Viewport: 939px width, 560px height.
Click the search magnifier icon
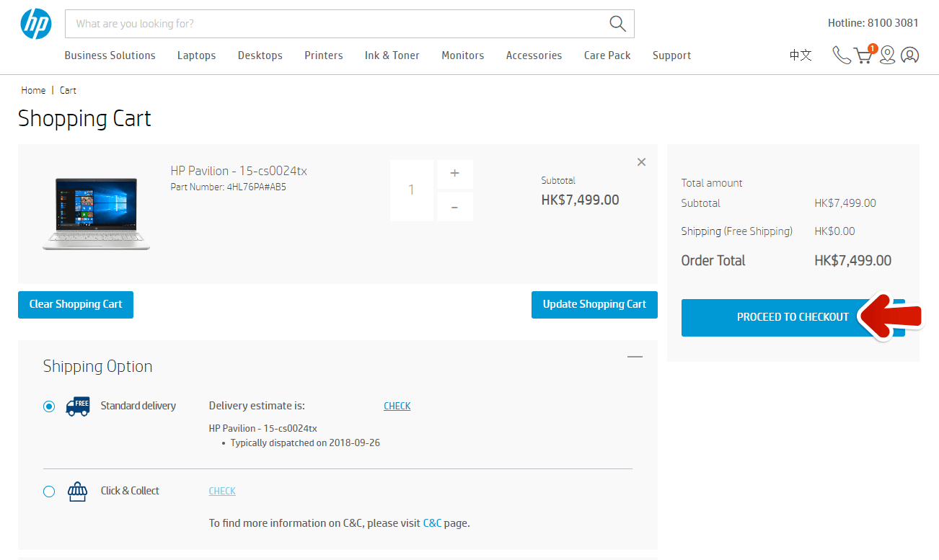point(617,24)
